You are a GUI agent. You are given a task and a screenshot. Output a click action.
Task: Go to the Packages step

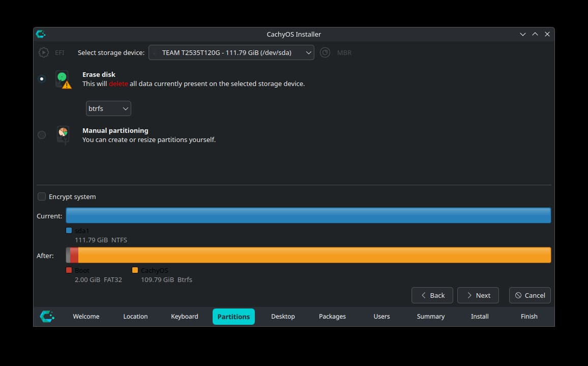pos(332,317)
